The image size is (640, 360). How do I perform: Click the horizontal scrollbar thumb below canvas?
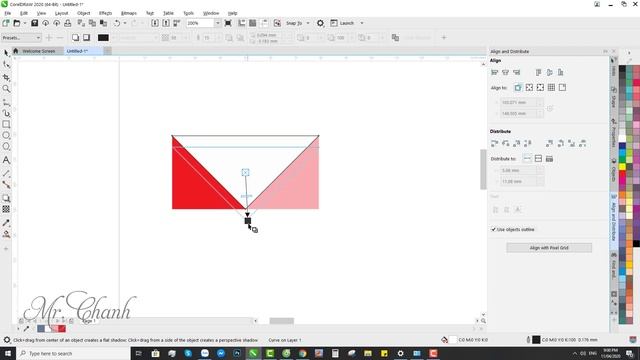tap(282, 321)
